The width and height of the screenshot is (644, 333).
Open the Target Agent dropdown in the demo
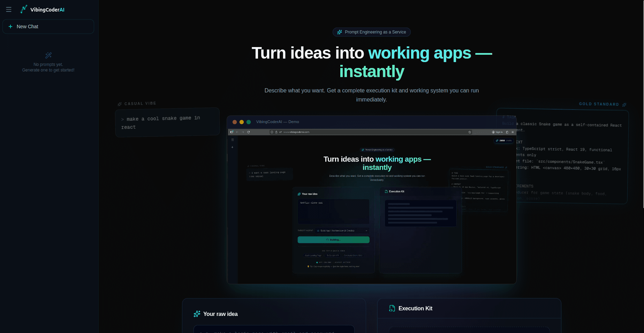(x=342, y=231)
